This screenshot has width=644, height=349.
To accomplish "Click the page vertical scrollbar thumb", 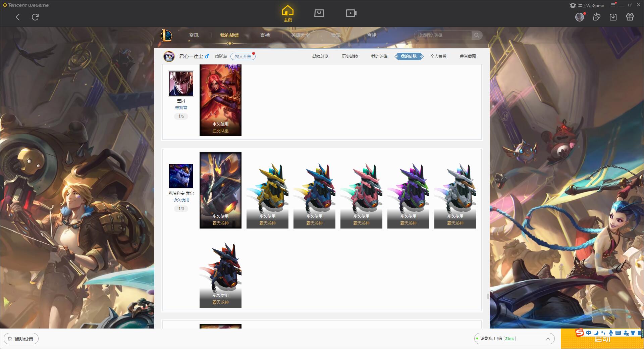I will click(x=488, y=296).
